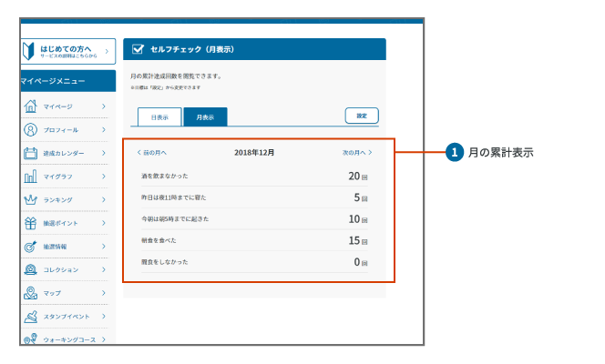Click the map pin icon for マップ
Image resolution: width=605 pixels, height=364 pixels.
pyautogui.click(x=30, y=293)
